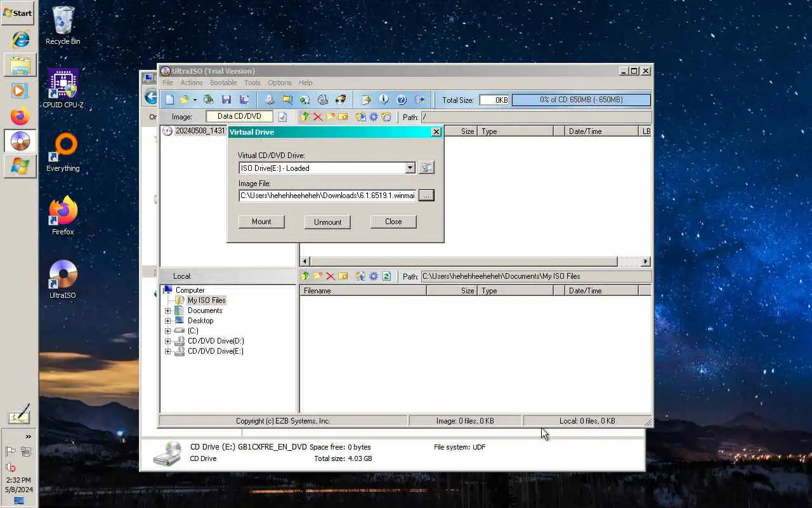Image resolution: width=812 pixels, height=508 pixels.
Task: Click the drive icon button beside ISO Drive dropdown
Action: [x=427, y=168]
